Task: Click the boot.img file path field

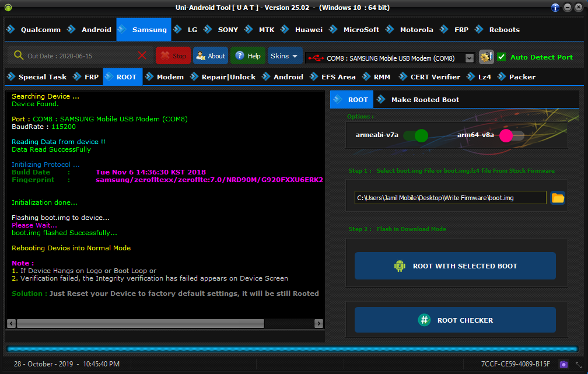Action: [450, 198]
